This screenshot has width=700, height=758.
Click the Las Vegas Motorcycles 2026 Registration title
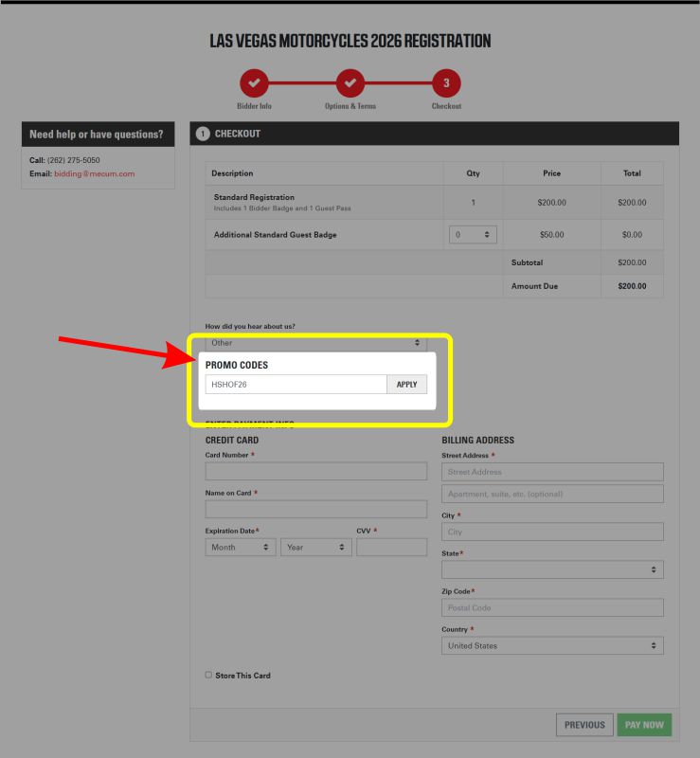pos(350,41)
